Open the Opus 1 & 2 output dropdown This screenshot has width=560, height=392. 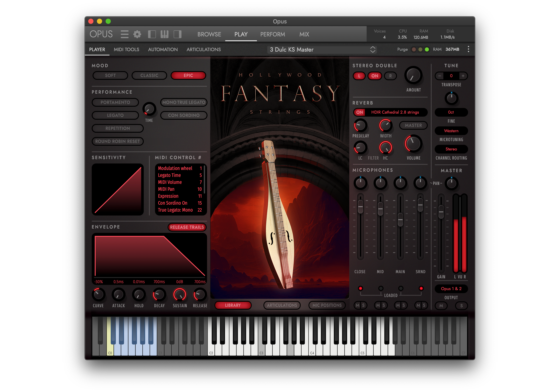pyautogui.click(x=451, y=289)
